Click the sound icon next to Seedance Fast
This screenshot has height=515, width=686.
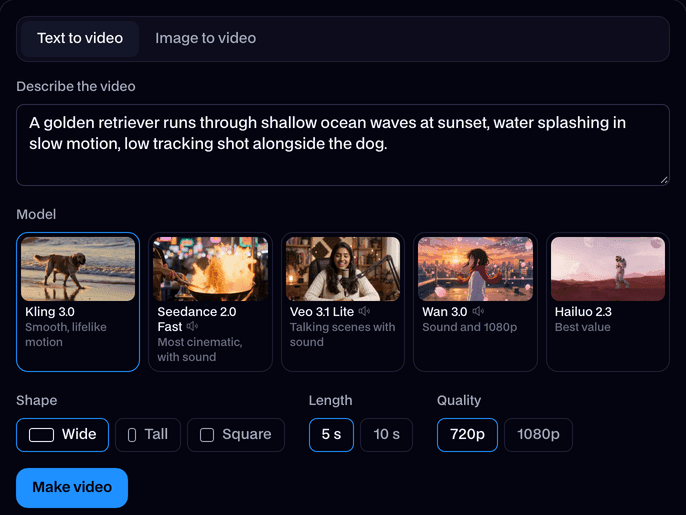point(192,326)
